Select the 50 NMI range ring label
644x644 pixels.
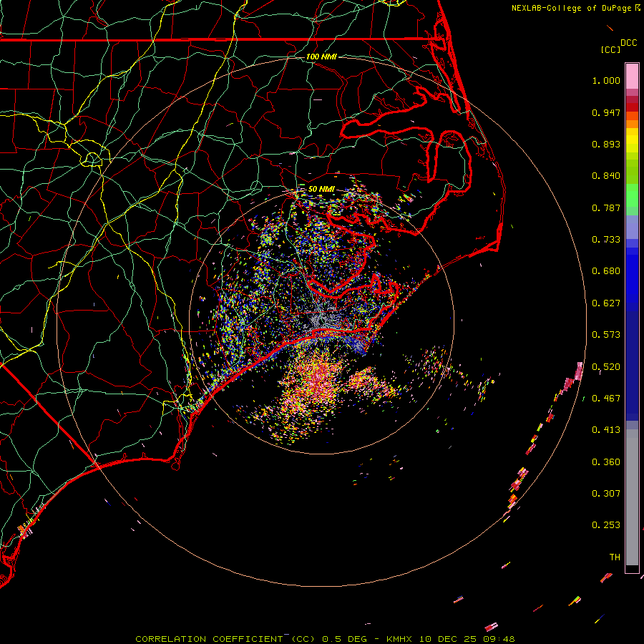(x=321, y=189)
